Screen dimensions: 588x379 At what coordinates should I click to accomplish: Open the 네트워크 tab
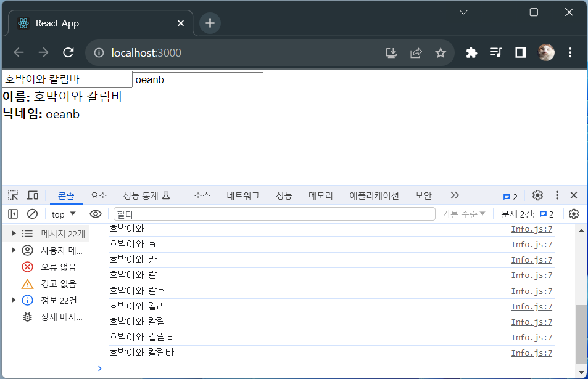tap(243, 195)
